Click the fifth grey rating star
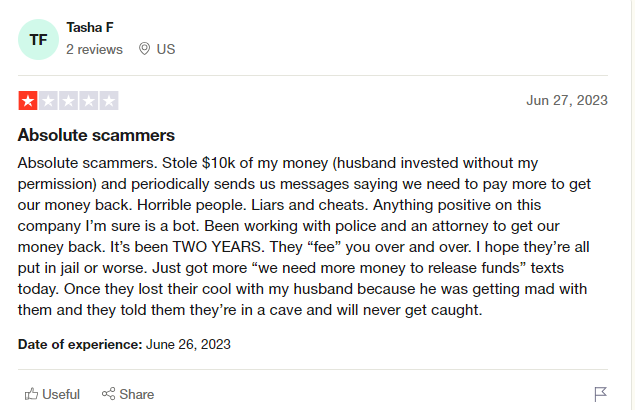635x410 pixels. 109,100
